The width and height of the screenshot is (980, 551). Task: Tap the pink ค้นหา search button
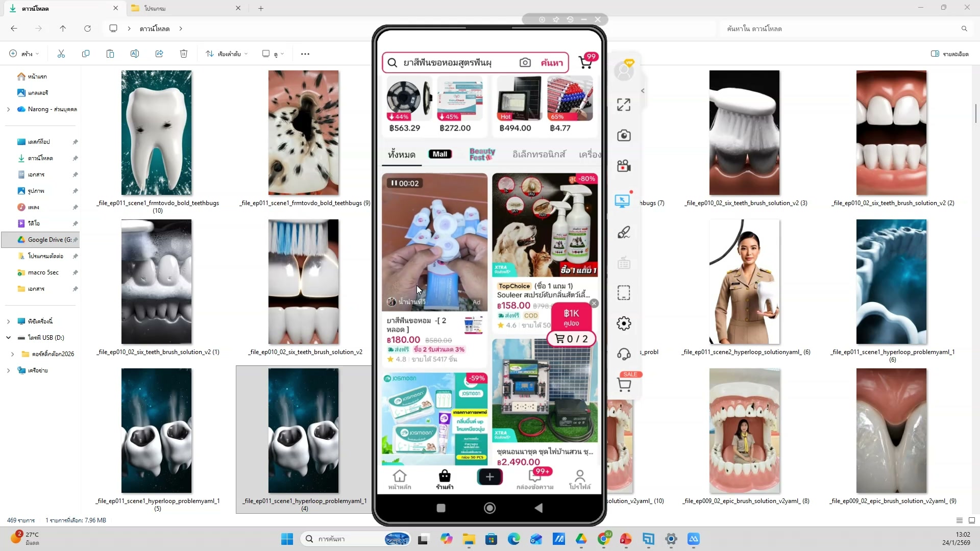point(552,63)
